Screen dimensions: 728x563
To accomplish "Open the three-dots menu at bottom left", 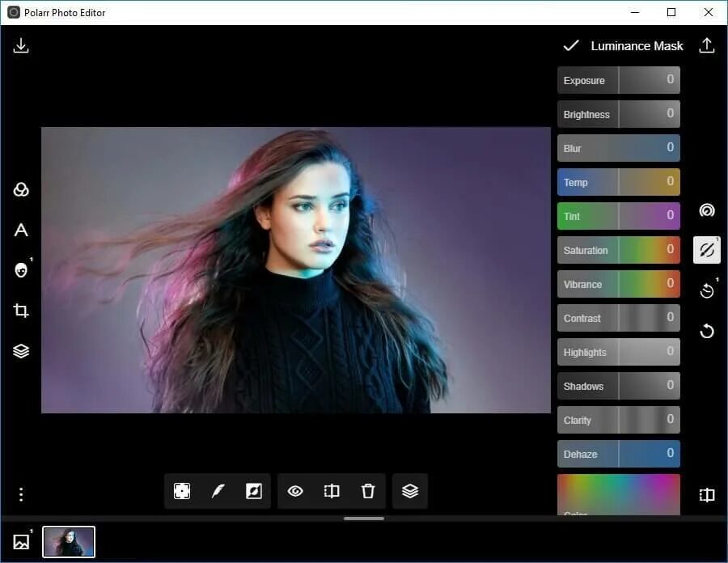I will [x=20, y=493].
